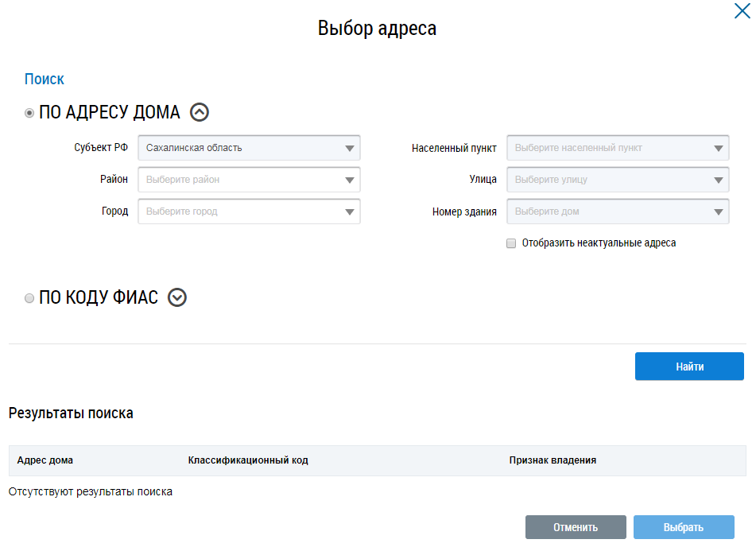Click the 'Найти' search button
756x551 pixels.
[689, 367]
